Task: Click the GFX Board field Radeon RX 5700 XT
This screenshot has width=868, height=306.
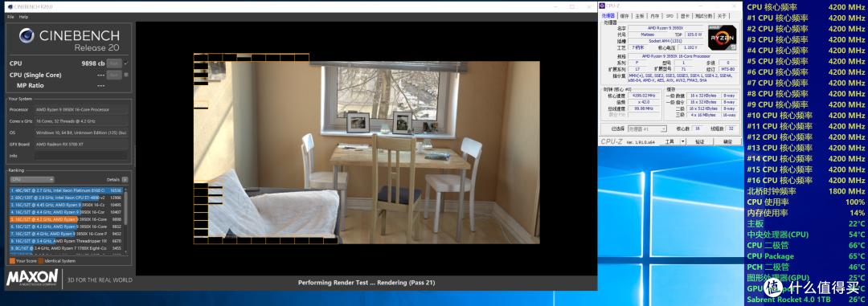Action: coord(81,144)
